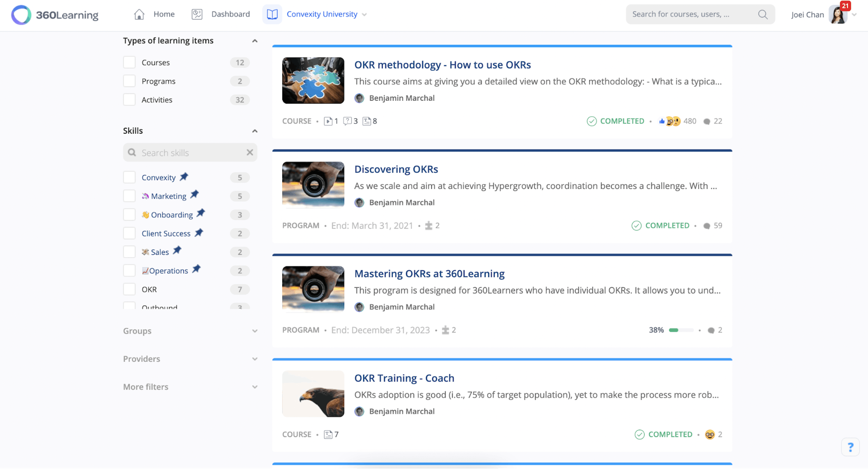This screenshot has width=868, height=469.
Task: Click the search magnifier in the search bar
Action: click(762, 14)
